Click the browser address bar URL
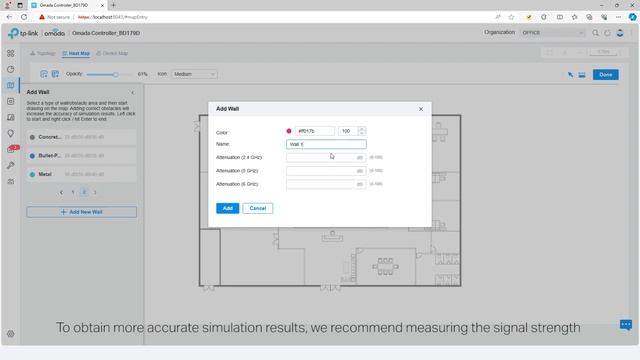 pos(112,17)
